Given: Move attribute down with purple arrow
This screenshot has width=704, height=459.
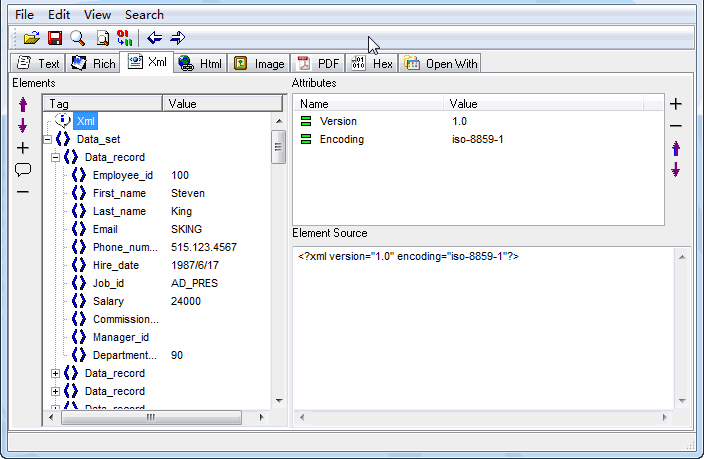Looking at the screenshot, I should tap(676, 170).
